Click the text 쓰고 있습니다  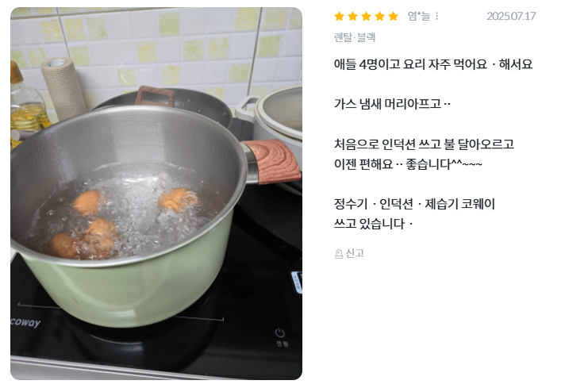(x=373, y=224)
